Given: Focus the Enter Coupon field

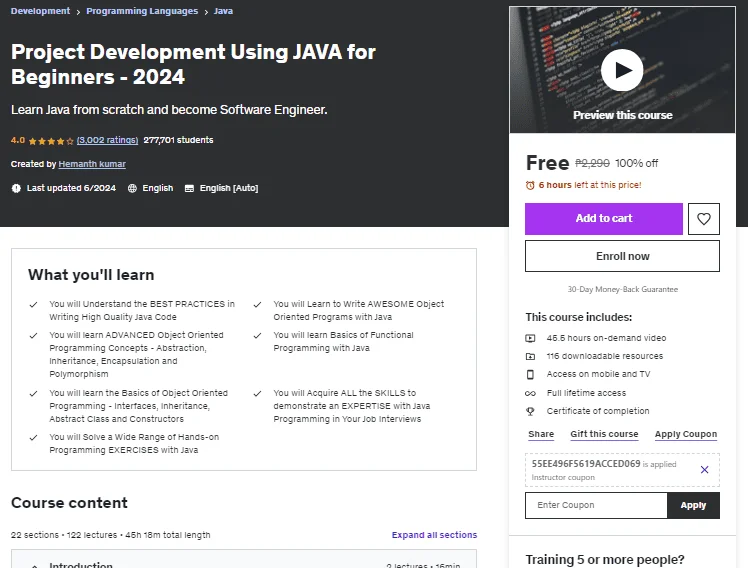Looking at the screenshot, I should tap(596, 506).
